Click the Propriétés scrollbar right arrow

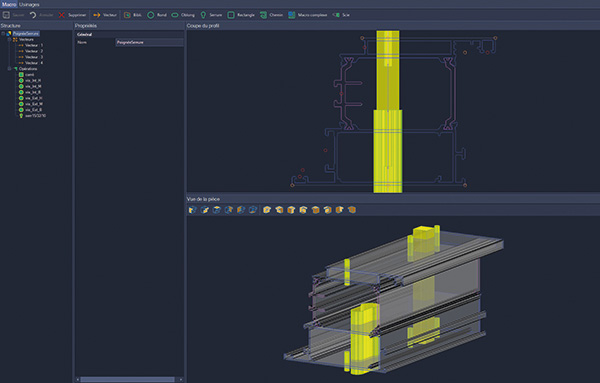(181, 380)
